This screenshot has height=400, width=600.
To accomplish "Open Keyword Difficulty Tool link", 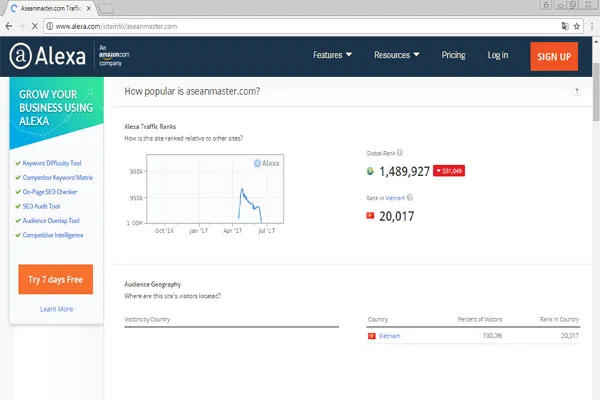I will 52,163.
